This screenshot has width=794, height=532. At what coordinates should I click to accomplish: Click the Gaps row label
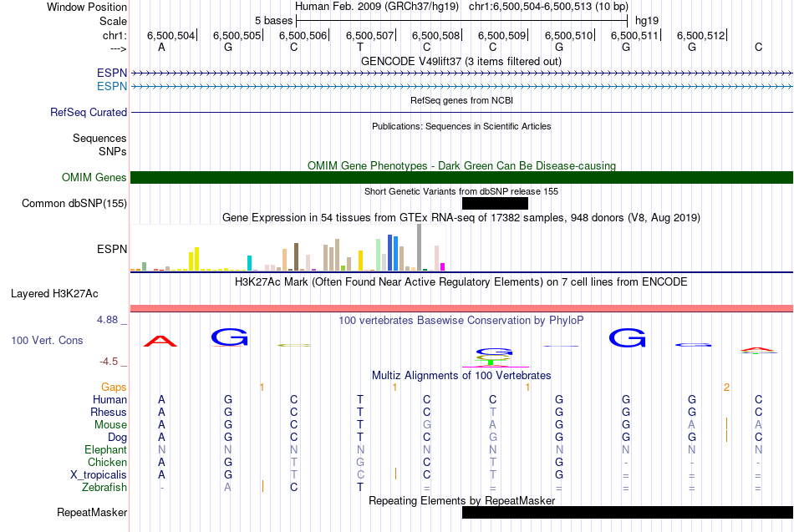114,388
